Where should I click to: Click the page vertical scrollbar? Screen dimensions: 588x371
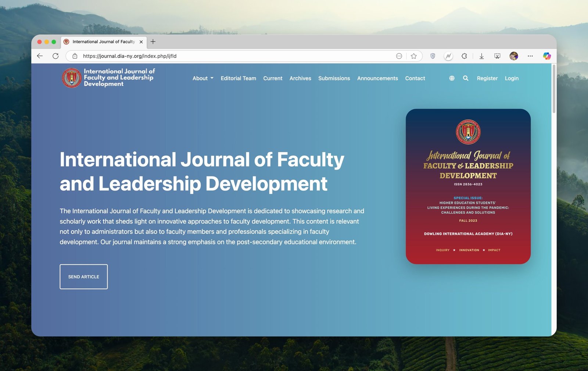(x=554, y=89)
